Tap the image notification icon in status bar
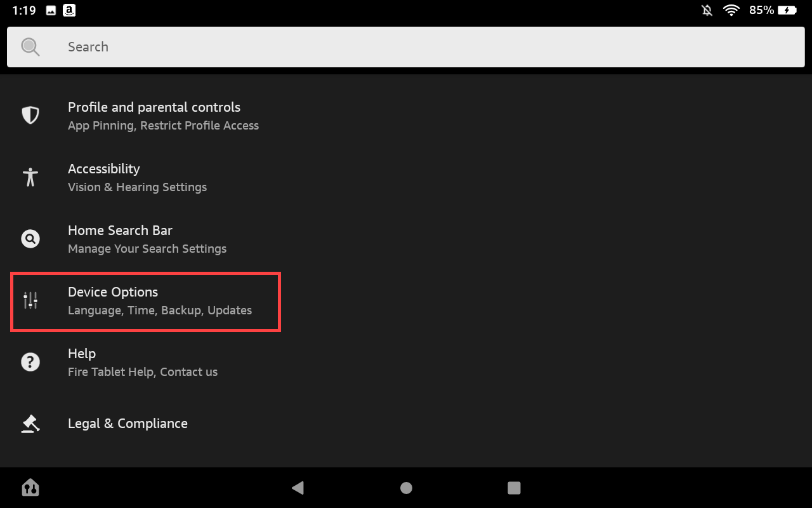The image size is (812, 508). point(51,10)
